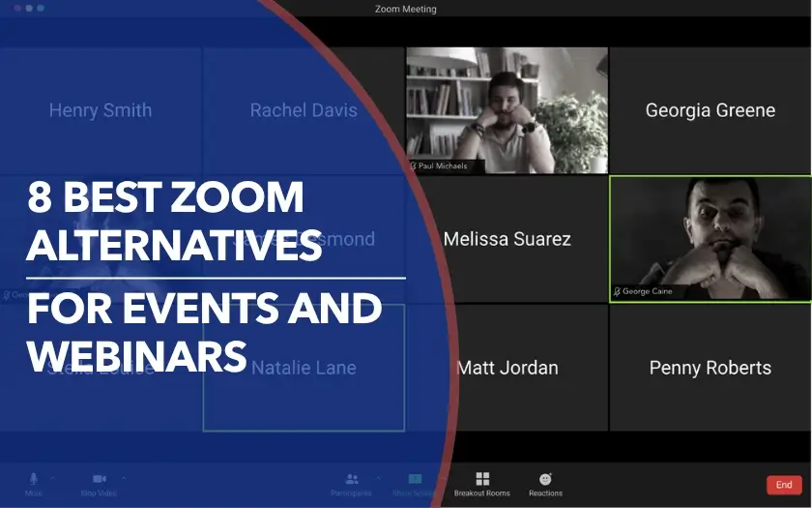Click the Zoom Meeting window title

(x=405, y=9)
